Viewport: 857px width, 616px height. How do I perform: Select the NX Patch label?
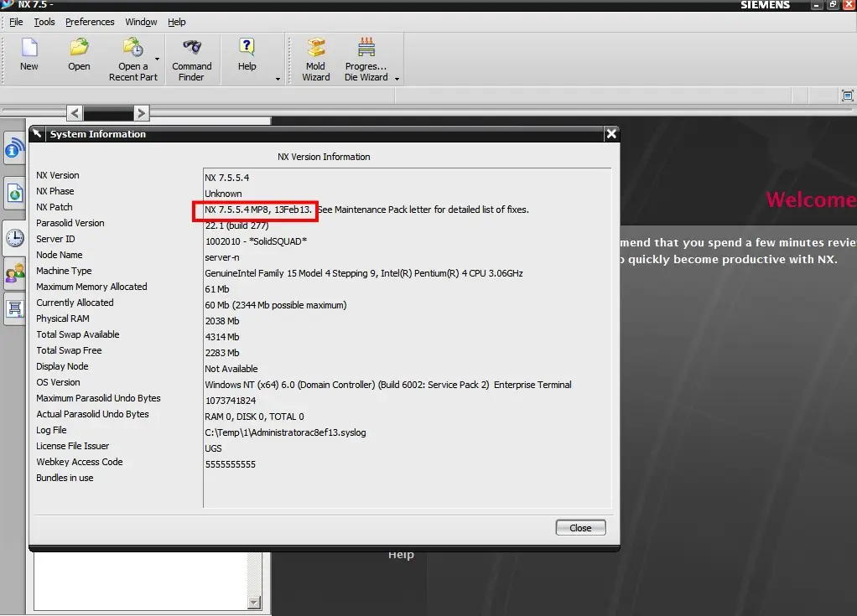pyautogui.click(x=55, y=207)
